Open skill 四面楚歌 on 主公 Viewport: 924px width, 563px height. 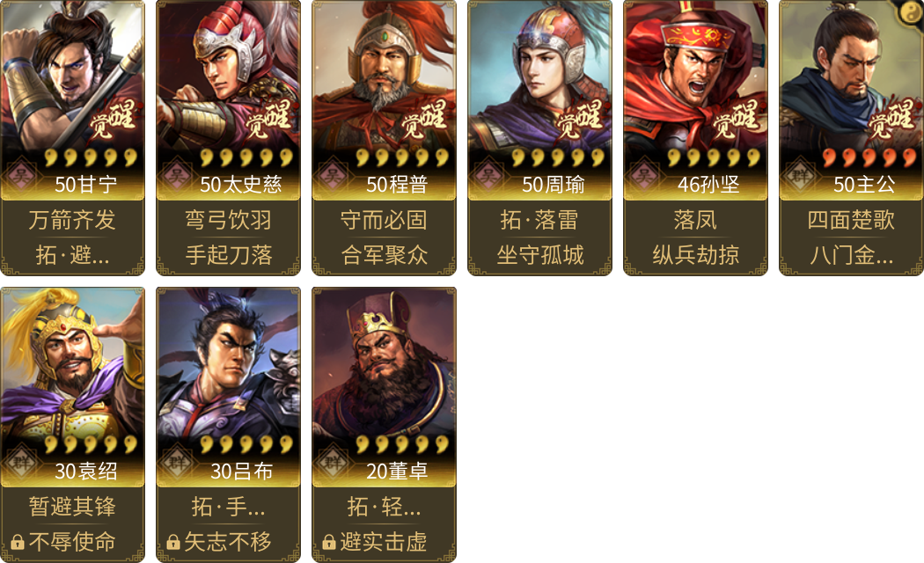point(851,220)
